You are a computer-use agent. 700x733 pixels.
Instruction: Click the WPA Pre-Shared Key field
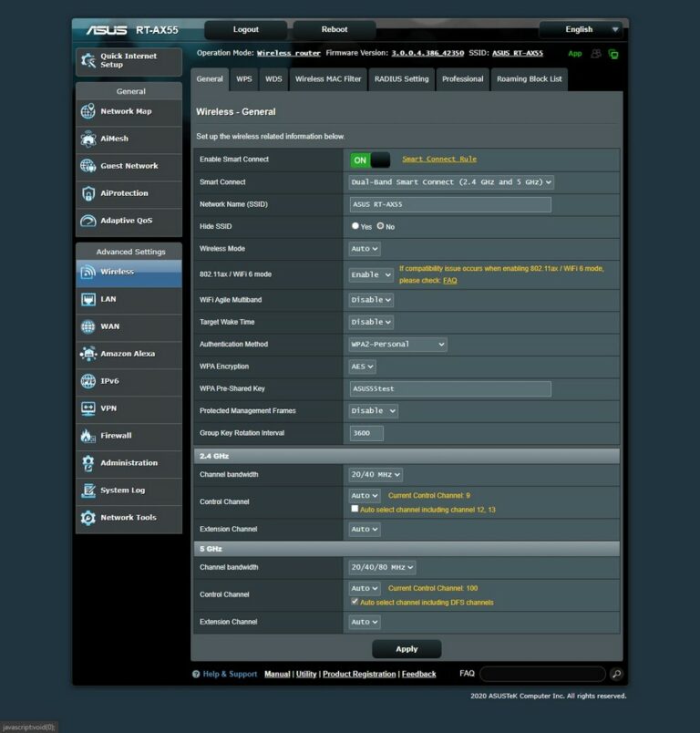450,388
